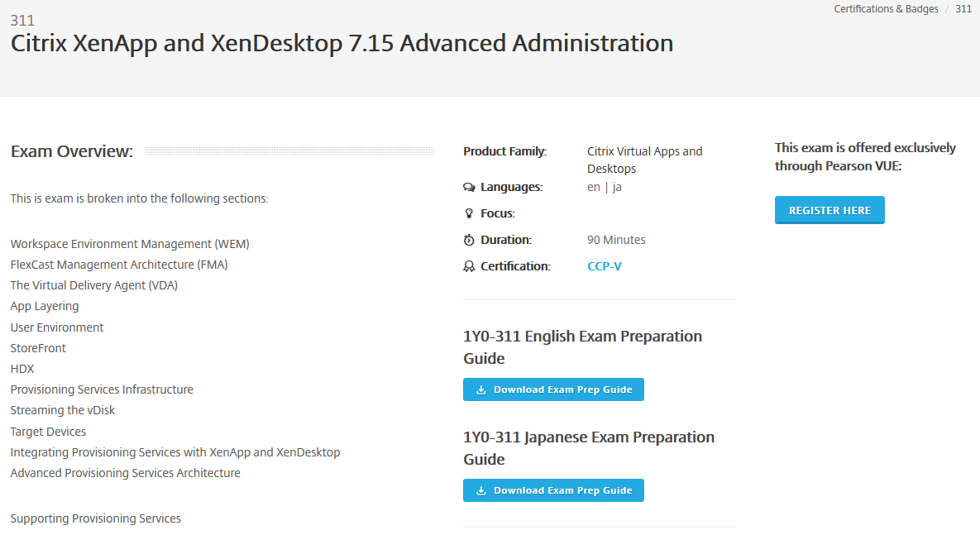Screen dimensions: 980x535
Task: Click Advanced Provisioning Services Architecture line
Action: [125, 473]
